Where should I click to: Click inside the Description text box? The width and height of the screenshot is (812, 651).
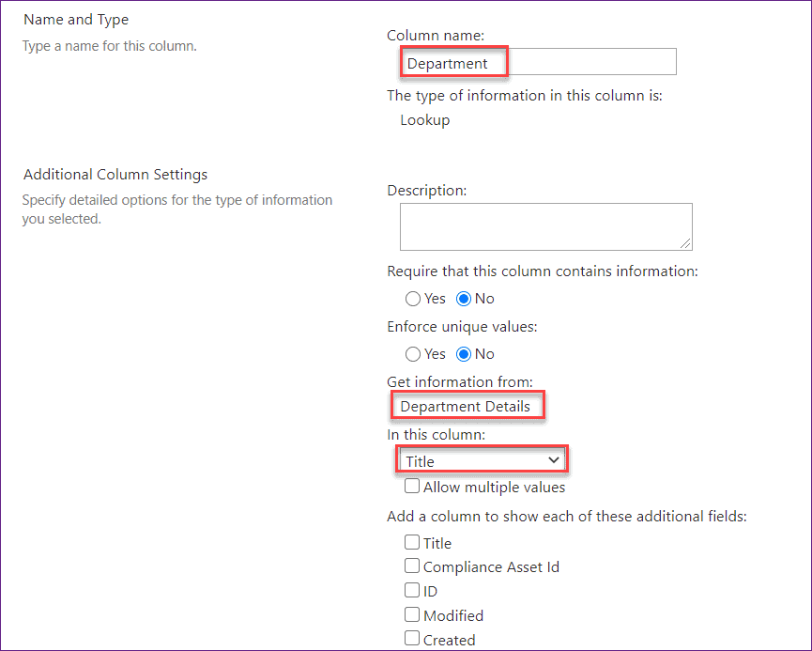click(544, 225)
